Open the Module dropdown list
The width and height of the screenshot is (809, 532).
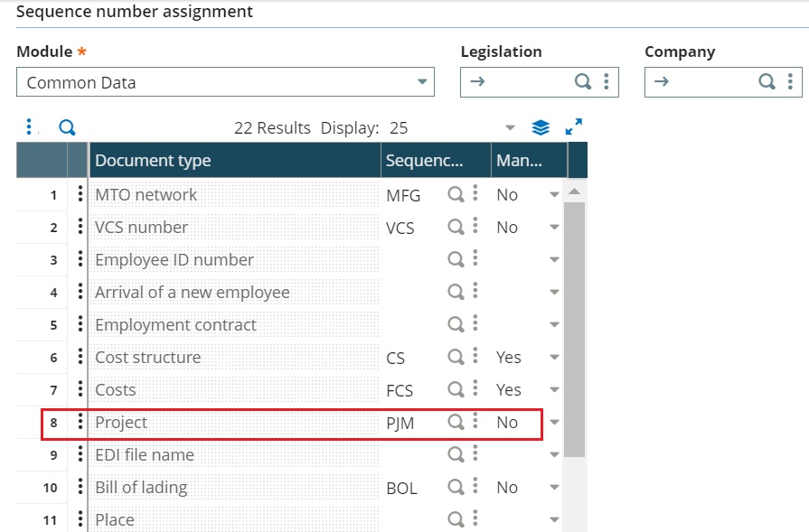[422, 82]
